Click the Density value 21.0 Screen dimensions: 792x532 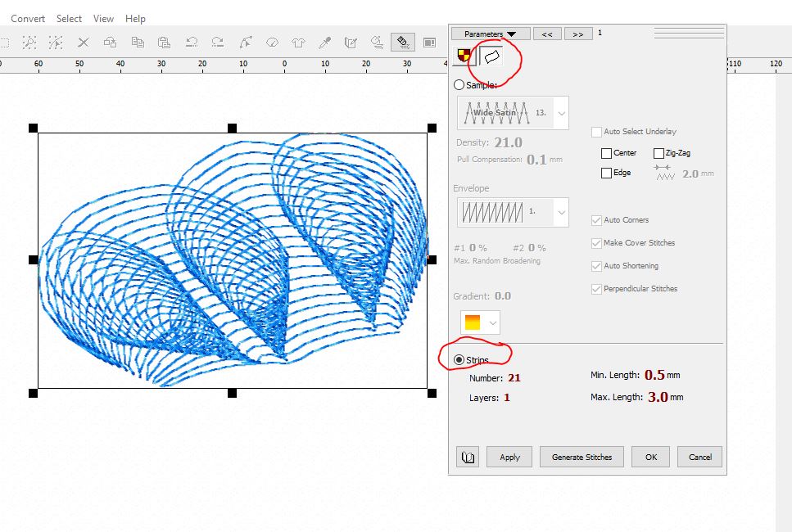click(x=508, y=143)
